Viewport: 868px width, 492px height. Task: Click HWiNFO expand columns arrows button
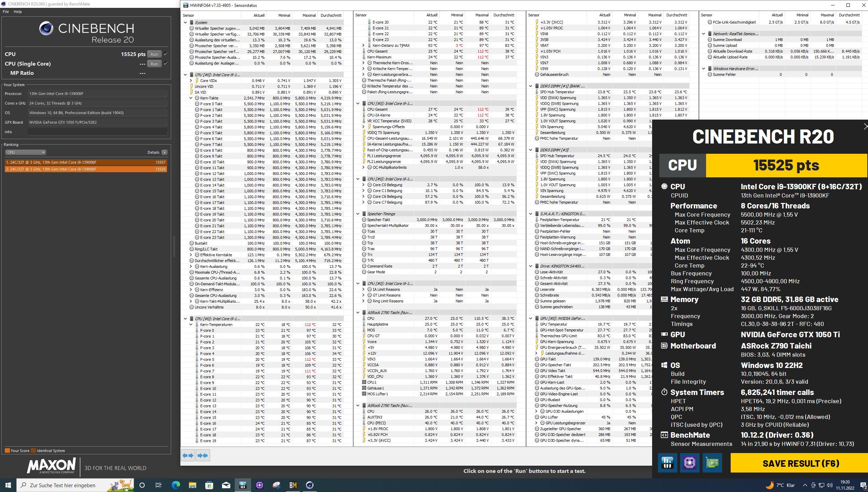pyautogui.click(x=188, y=455)
